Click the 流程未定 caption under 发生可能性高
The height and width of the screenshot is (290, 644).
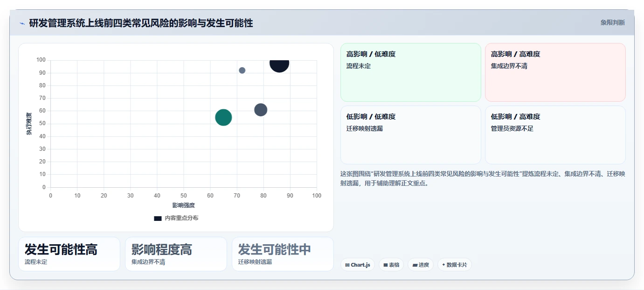click(36, 262)
